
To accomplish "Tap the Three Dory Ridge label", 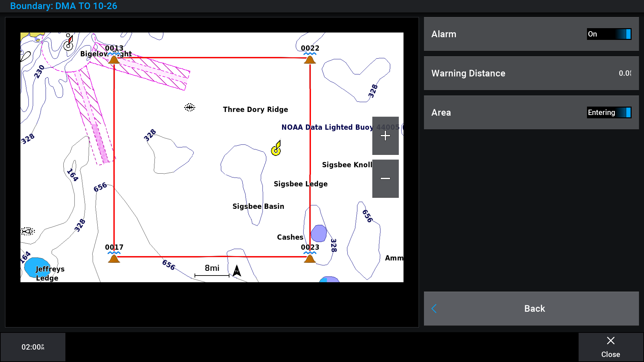I will tap(256, 110).
